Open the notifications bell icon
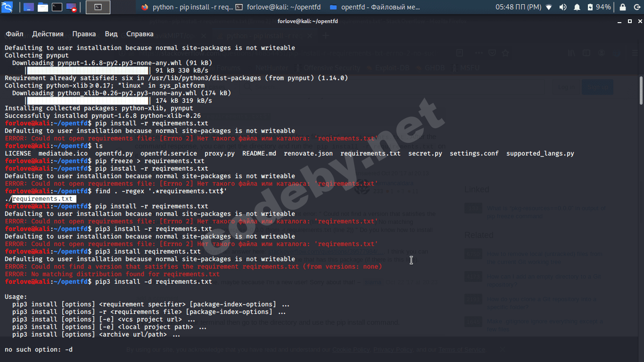Viewport: 644px width, 362px height. tap(577, 7)
